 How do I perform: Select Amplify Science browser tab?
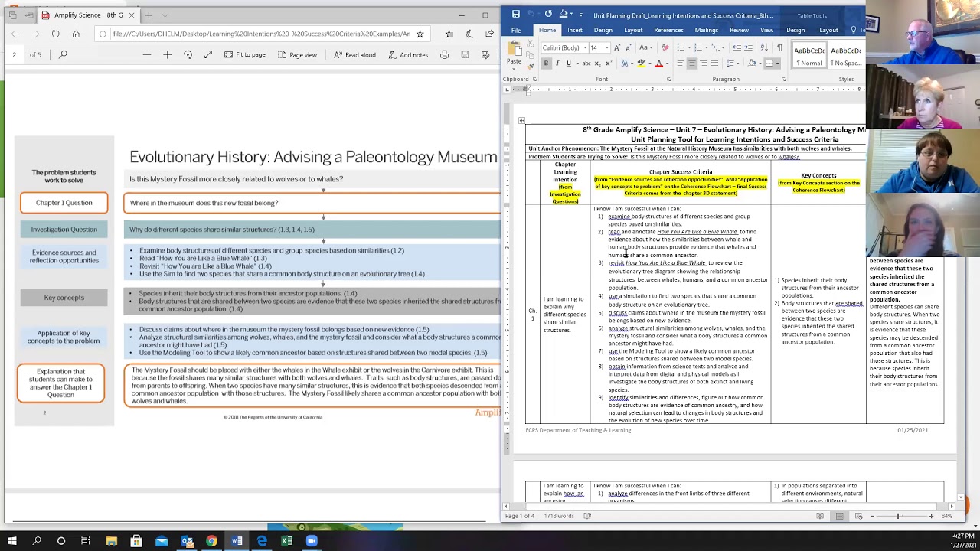[x=88, y=15]
